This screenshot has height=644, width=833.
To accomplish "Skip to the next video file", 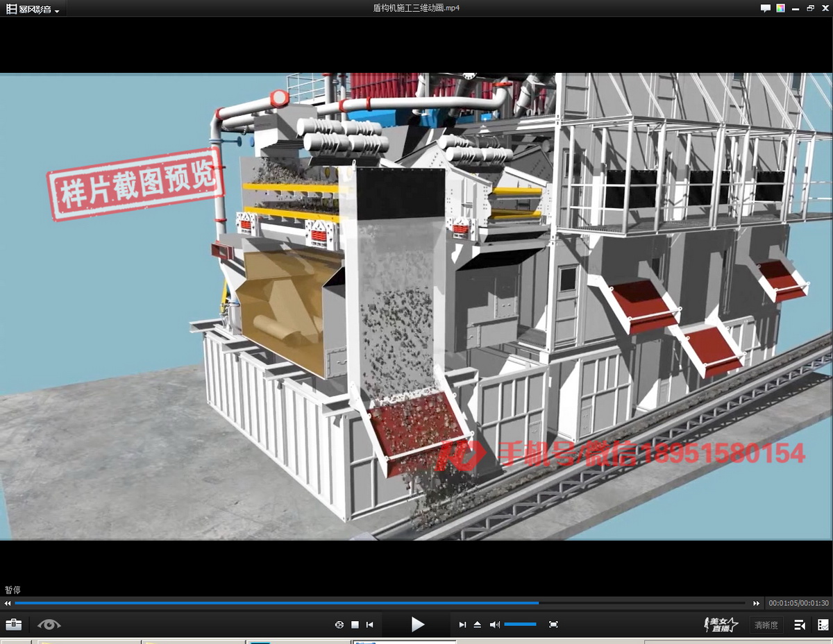I will pyautogui.click(x=462, y=625).
